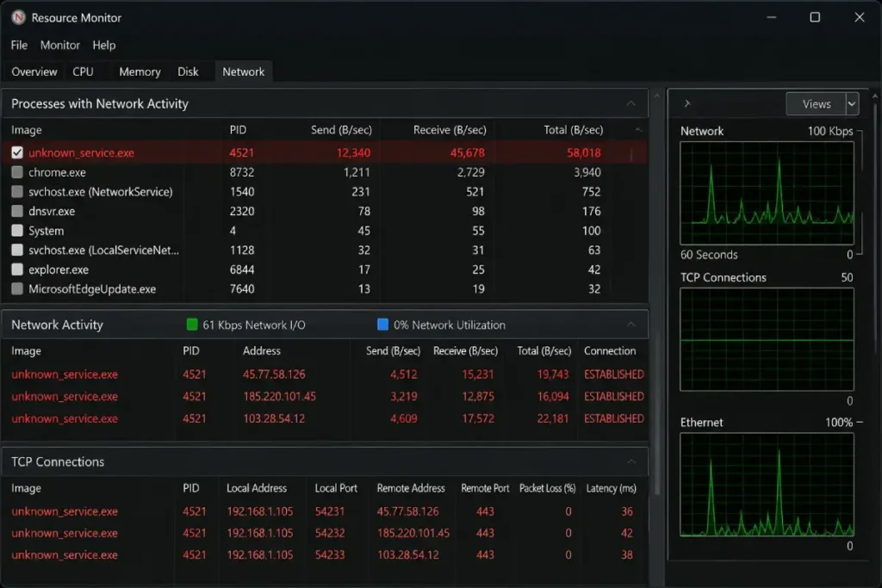Select the dnsvr.exe checkbox
Screen dimensions: 882x588
point(17,211)
